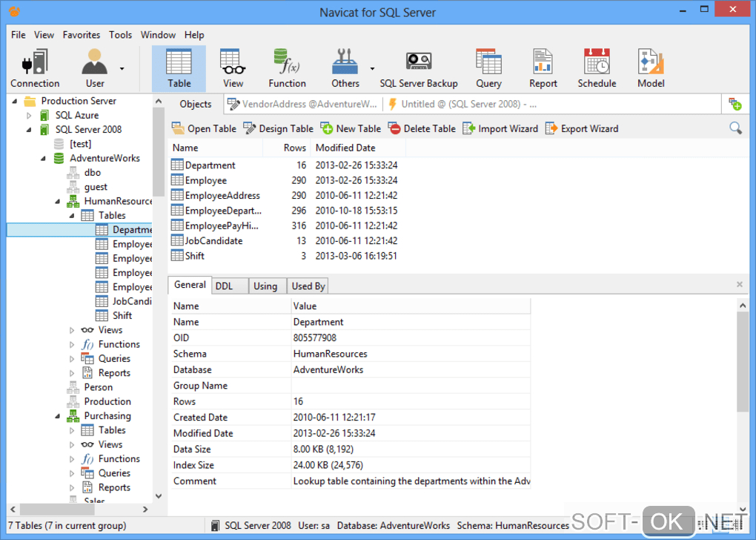Select the Employee row in table list
Screen dimensions: 756x540
[285, 180]
